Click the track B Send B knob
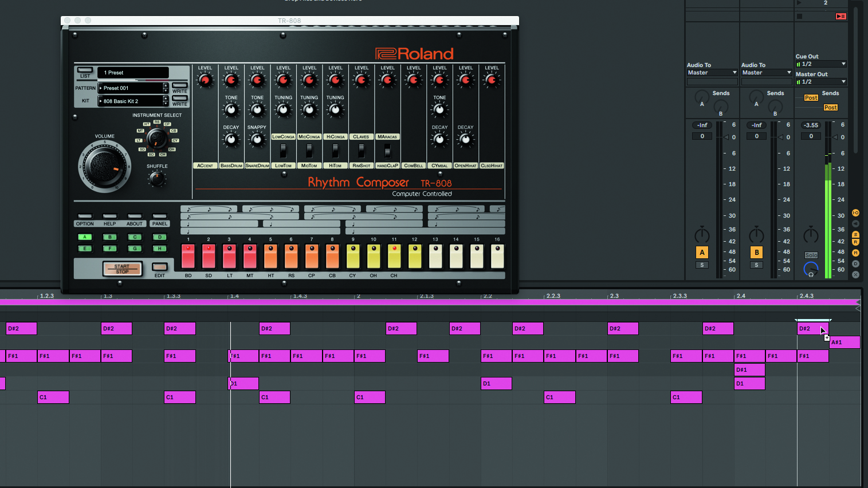The width and height of the screenshot is (868, 488). [x=775, y=106]
